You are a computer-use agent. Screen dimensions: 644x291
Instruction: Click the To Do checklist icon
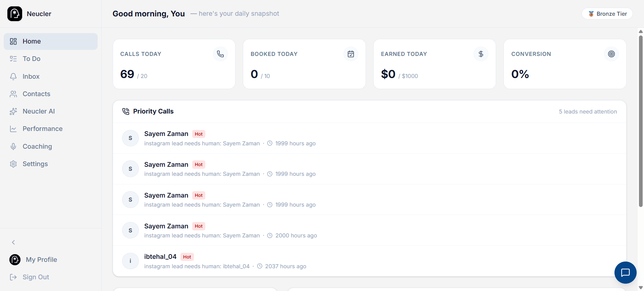point(13,59)
